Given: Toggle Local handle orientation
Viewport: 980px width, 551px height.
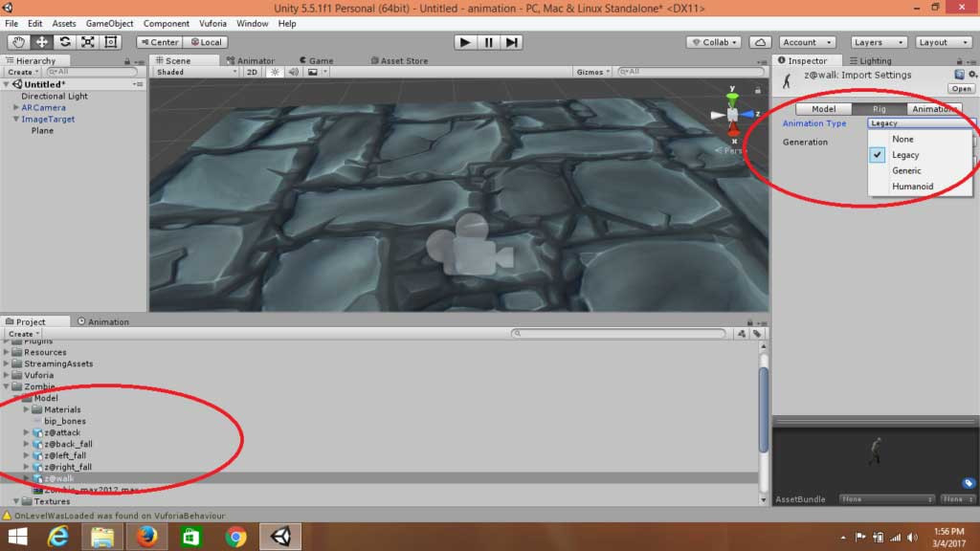Looking at the screenshot, I should (207, 41).
